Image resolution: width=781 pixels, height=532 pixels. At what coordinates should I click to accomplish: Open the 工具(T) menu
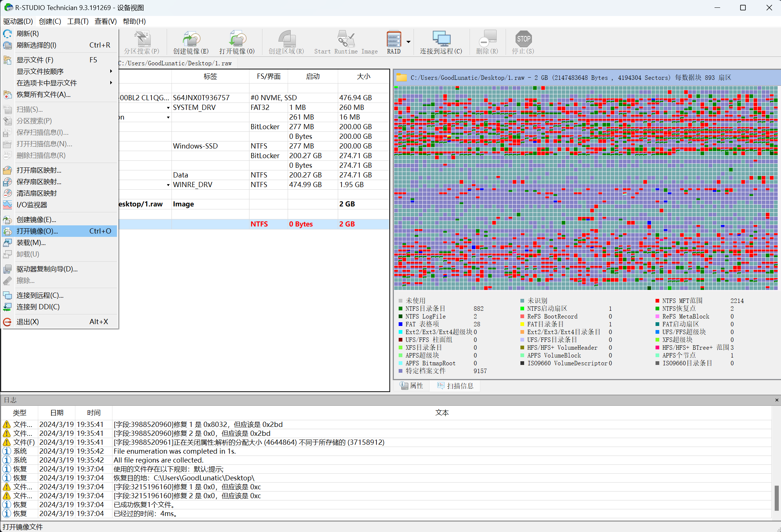[x=78, y=22]
